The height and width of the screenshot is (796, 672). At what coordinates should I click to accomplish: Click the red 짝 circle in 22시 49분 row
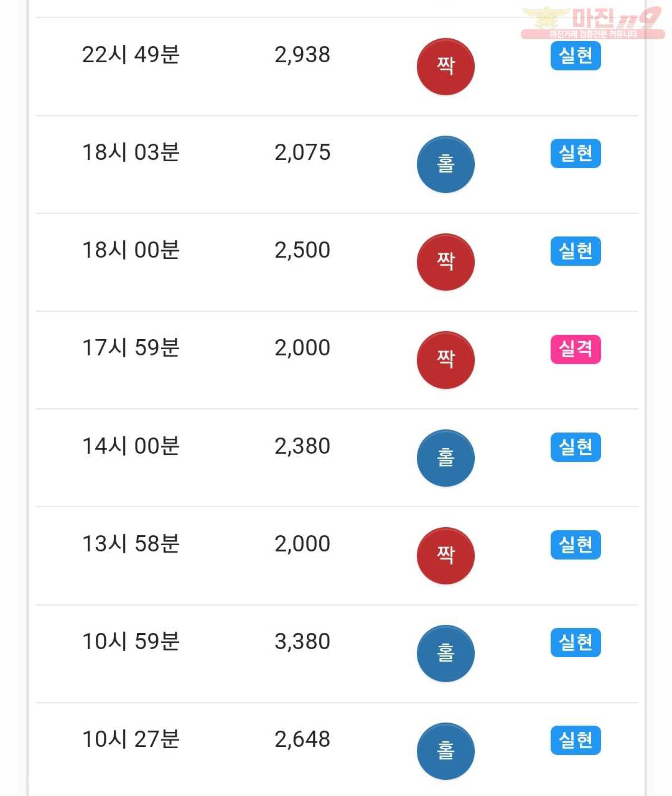point(446,67)
